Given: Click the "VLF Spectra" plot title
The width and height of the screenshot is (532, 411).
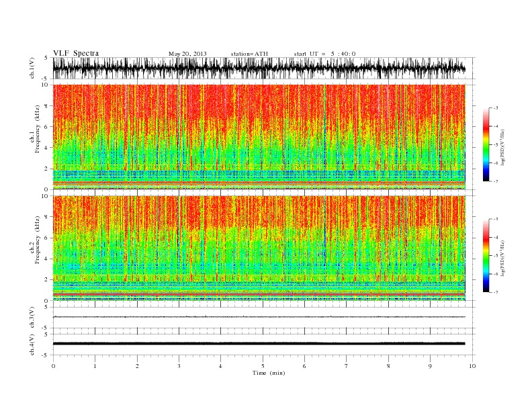Looking at the screenshot, I should click(x=76, y=53).
